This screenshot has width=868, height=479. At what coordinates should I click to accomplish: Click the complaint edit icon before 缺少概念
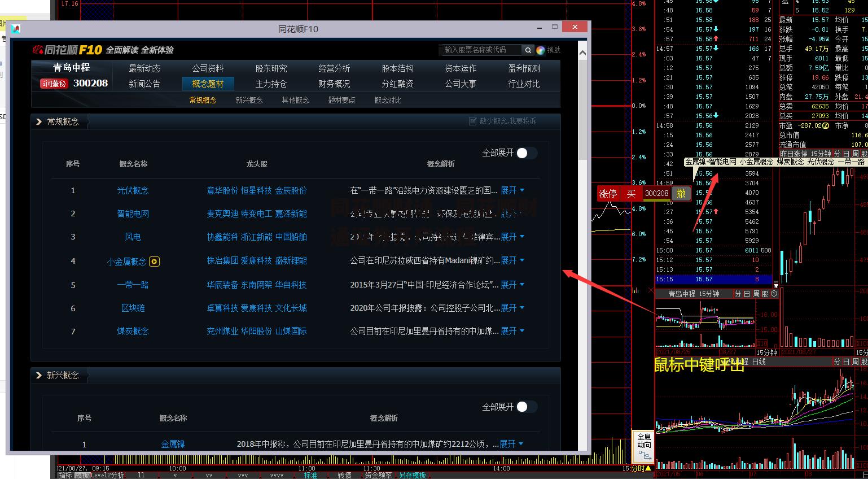(473, 121)
